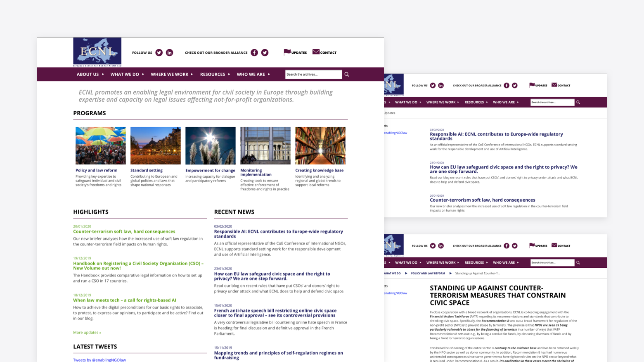644x362 pixels.
Task: Focus the search archives field on main page
Action: tap(313, 74)
